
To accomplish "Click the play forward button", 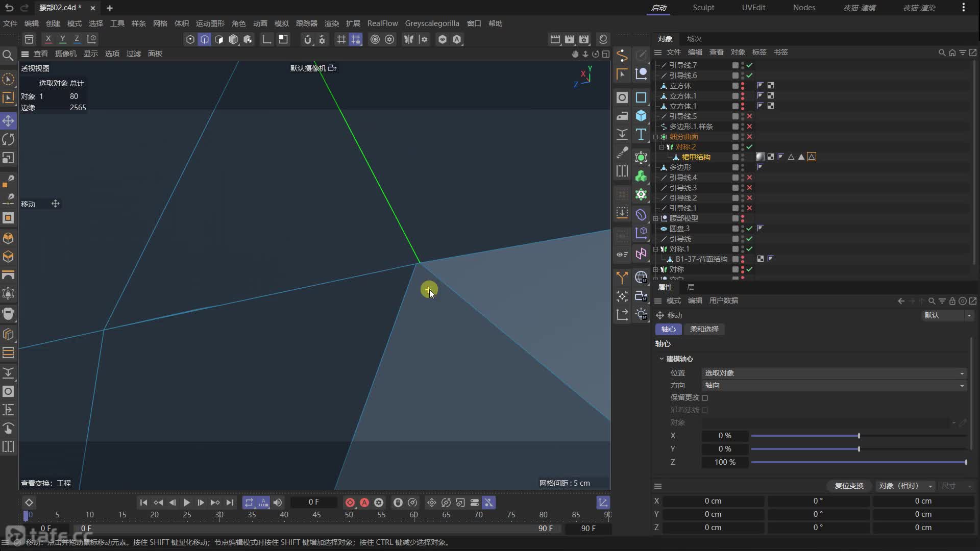I will pos(186,503).
